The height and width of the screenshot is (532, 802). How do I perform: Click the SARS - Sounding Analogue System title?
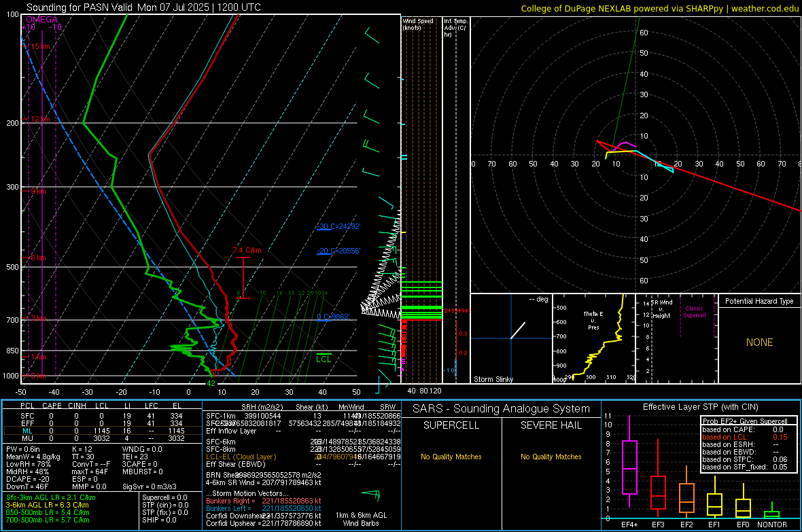[502, 409]
